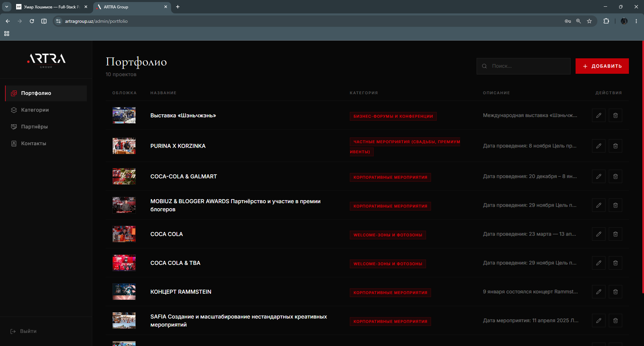The height and width of the screenshot is (346, 644).
Task: Open the Выставка «Шэньчжэнь» cover thumbnail
Action: (x=124, y=115)
